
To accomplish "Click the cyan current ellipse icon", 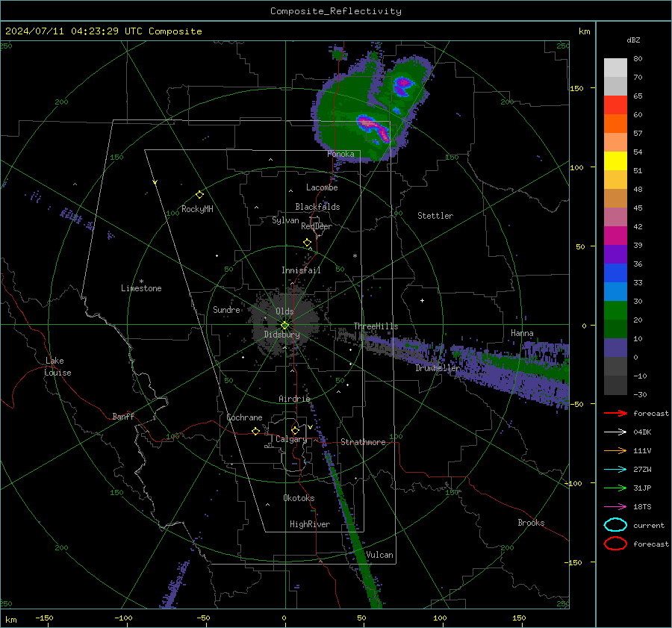I will (615, 525).
